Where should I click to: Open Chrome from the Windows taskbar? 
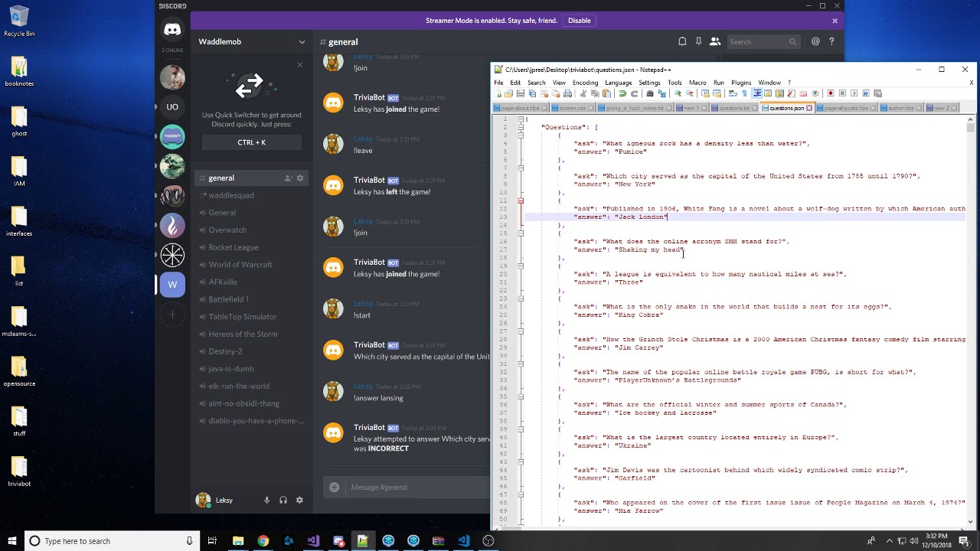click(263, 541)
